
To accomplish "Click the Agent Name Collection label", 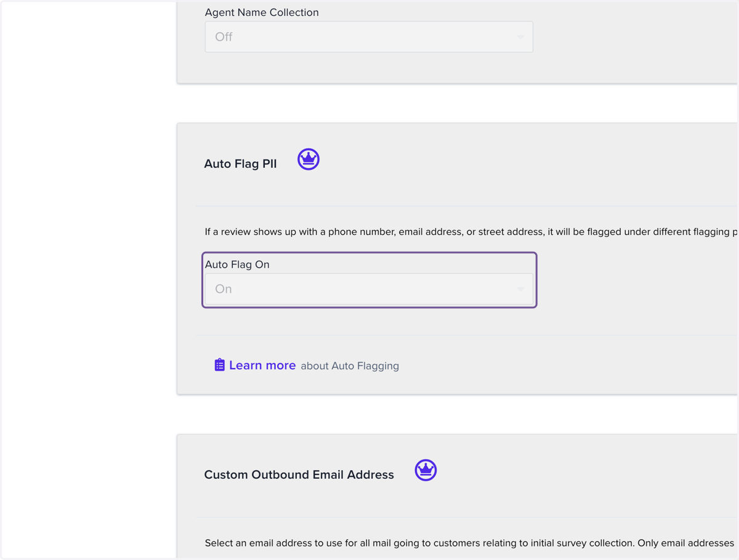I will 262,12.
